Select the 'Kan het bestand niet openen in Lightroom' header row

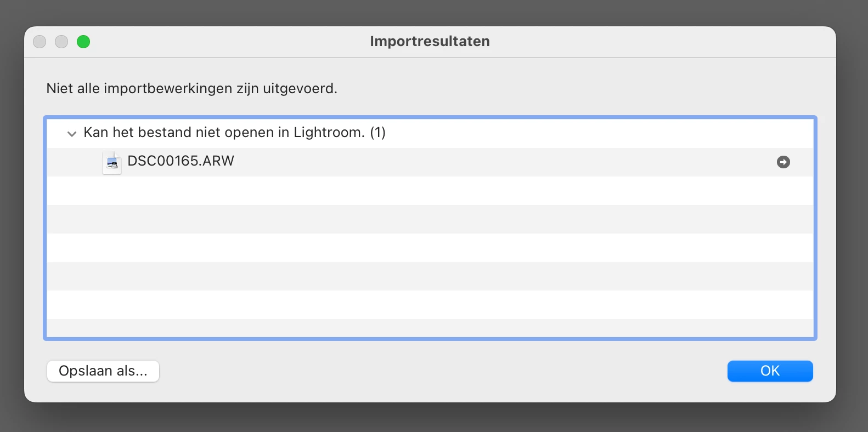(x=430, y=133)
